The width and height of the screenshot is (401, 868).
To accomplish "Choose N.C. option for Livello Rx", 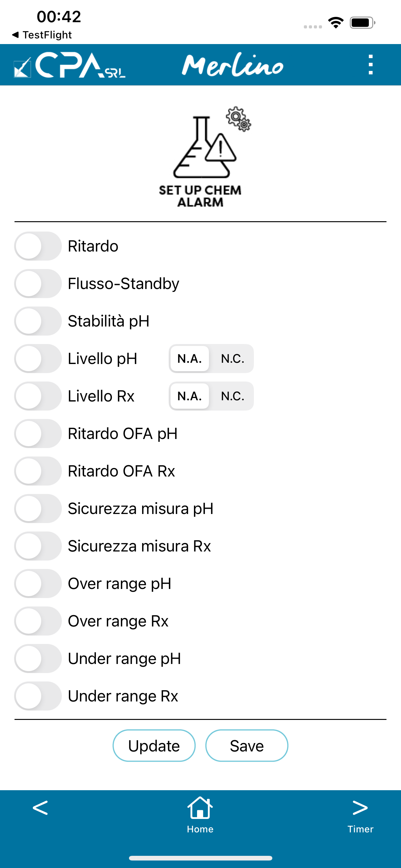I will [232, 396].
